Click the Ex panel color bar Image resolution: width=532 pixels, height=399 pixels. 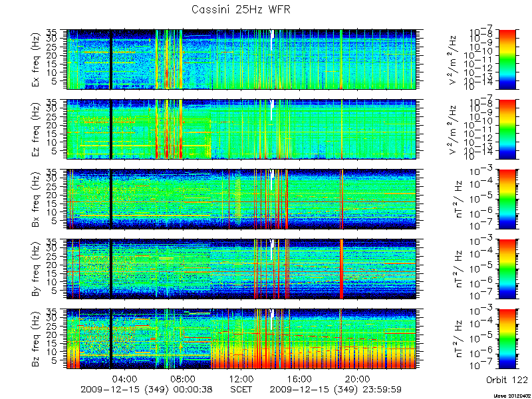click(x=507, y=59)
